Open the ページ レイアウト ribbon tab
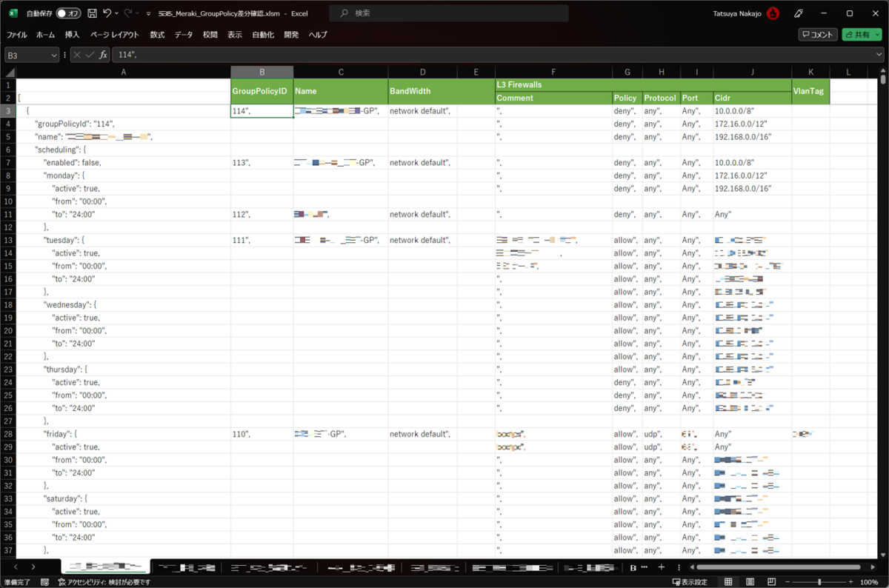 [x=115, y=35]
